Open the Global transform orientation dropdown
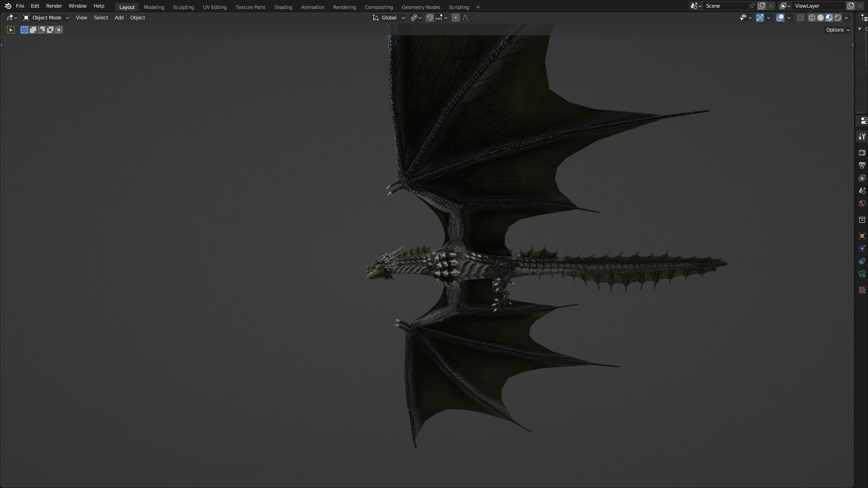The image size is (868, 488). (388, 18)
